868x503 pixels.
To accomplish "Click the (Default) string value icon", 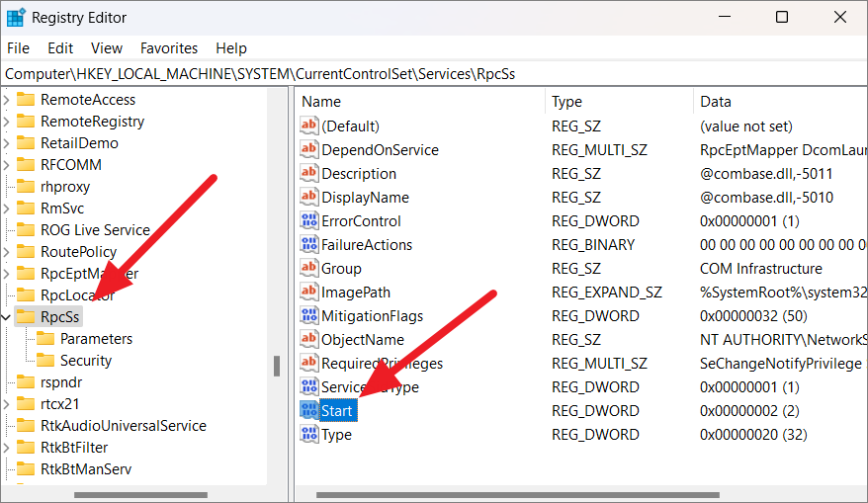I will 308,126.
